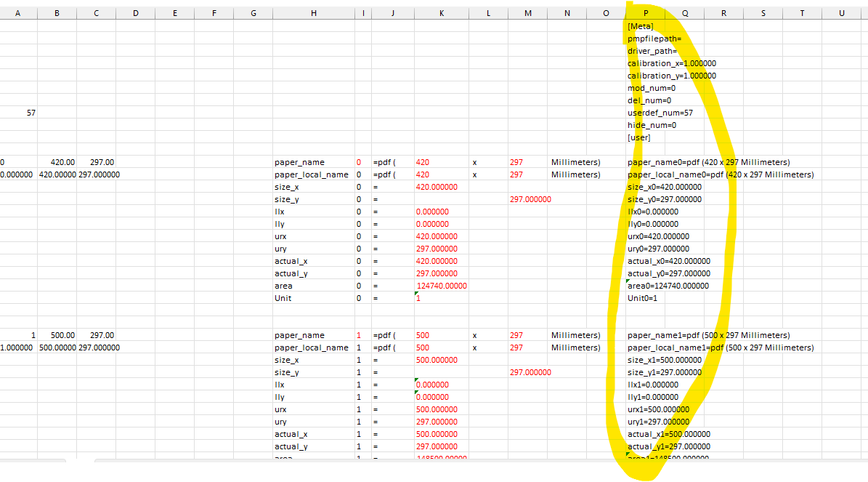Click cell with value 57 in column A
The image size is (868, 482).
31,113
